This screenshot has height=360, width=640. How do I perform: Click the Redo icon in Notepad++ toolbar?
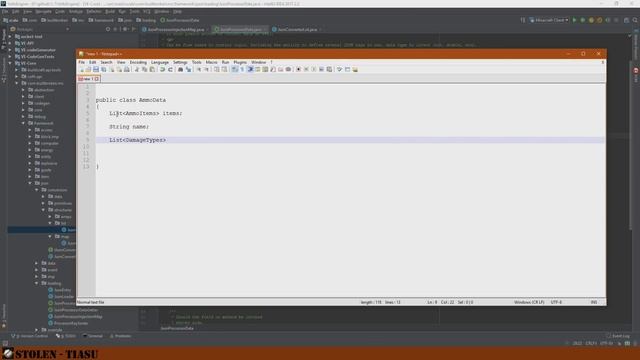pyautogui.click(x=170, y=69)
